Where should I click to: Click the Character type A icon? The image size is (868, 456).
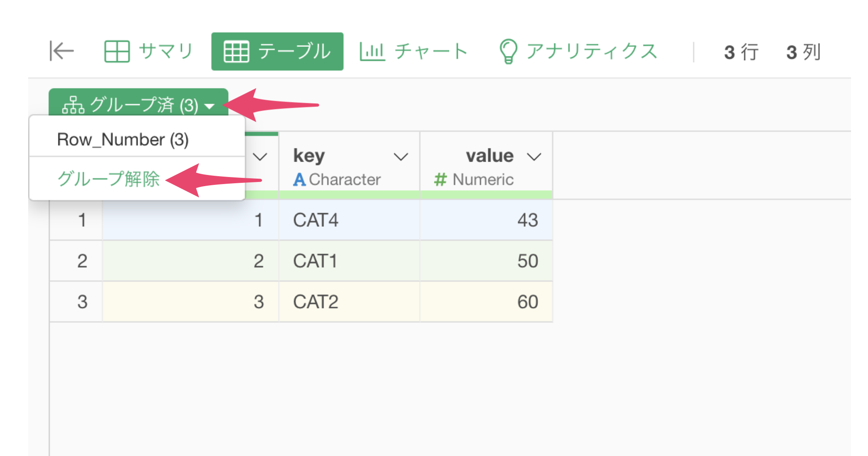coord(299,179)
